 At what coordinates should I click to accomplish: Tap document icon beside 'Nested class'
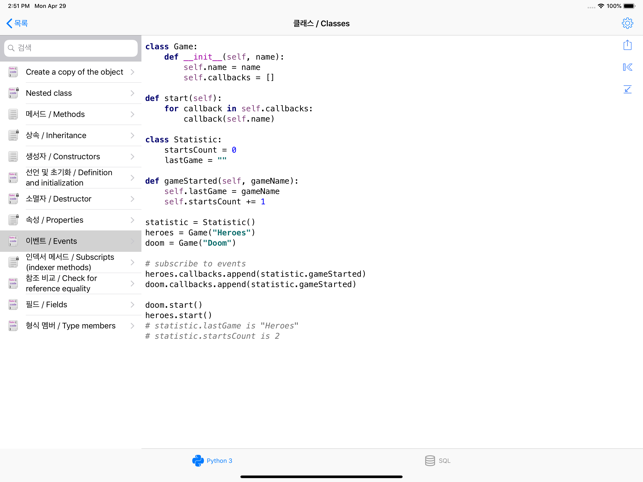tap(13, 93)
